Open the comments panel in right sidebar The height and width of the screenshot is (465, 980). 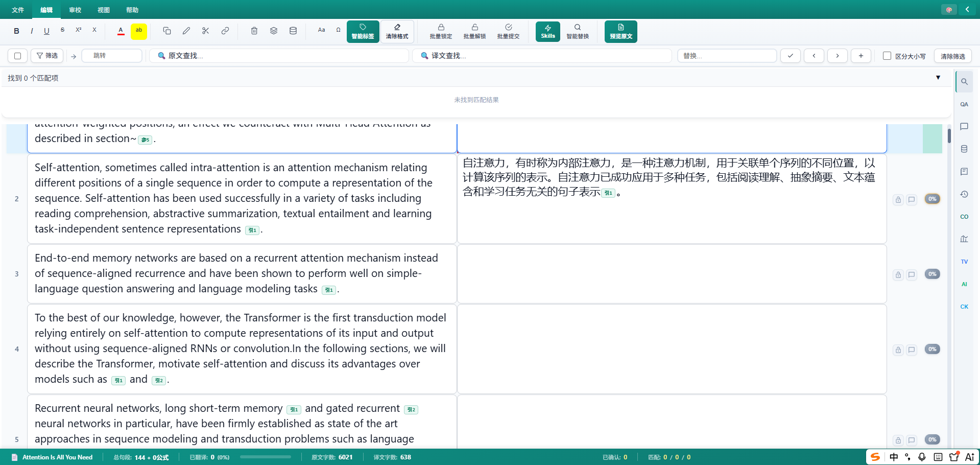(964, 127)
